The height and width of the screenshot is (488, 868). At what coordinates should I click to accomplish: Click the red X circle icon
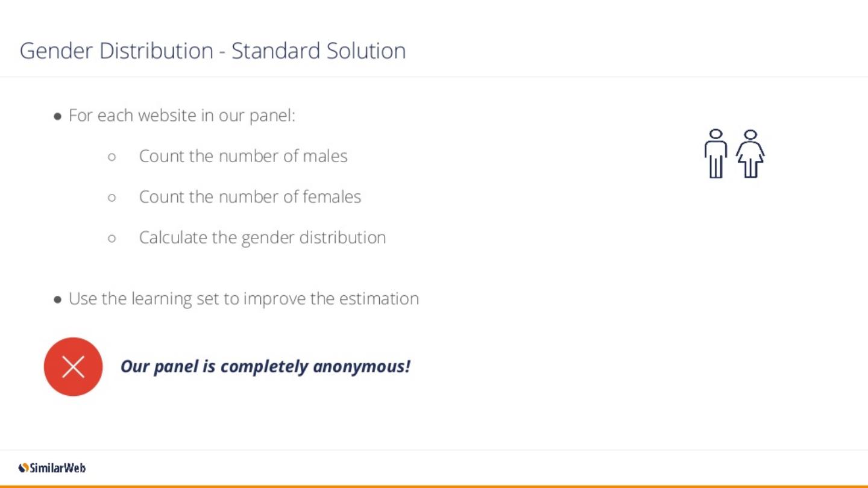[74, 366]
